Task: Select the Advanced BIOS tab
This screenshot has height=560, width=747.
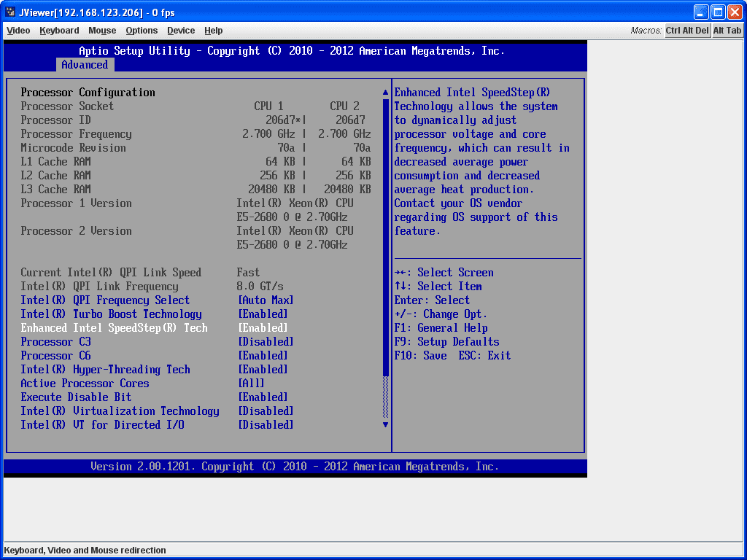Action: tap(85, 65)
